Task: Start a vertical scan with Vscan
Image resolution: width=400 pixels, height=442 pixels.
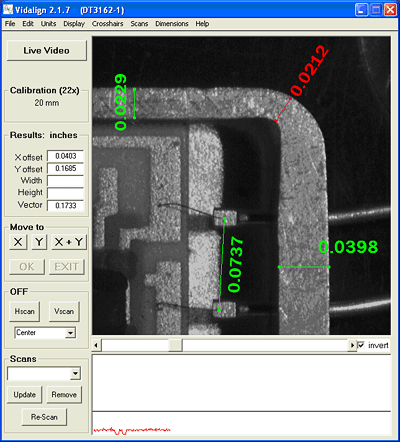Action: tap(64, 311)
